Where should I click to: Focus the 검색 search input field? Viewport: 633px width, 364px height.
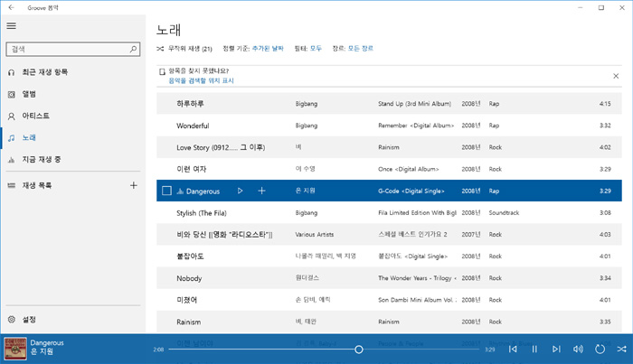click(x=73, y=49)
